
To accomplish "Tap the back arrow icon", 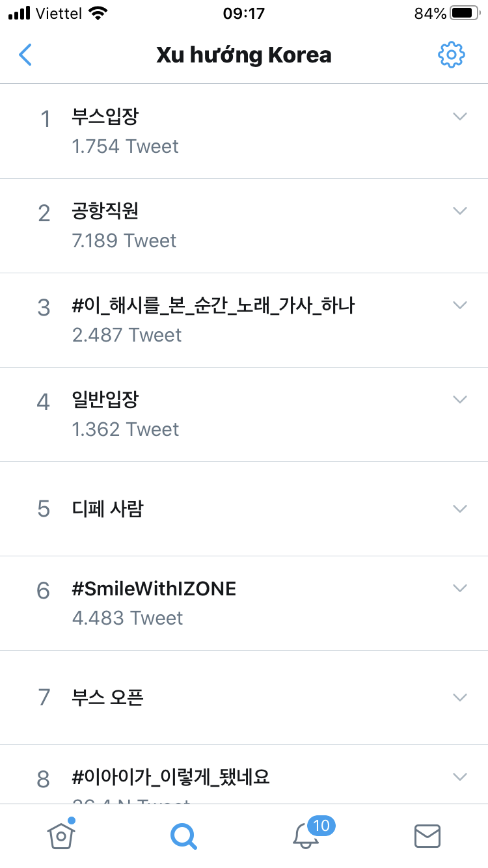I will (x=25, y=55).
